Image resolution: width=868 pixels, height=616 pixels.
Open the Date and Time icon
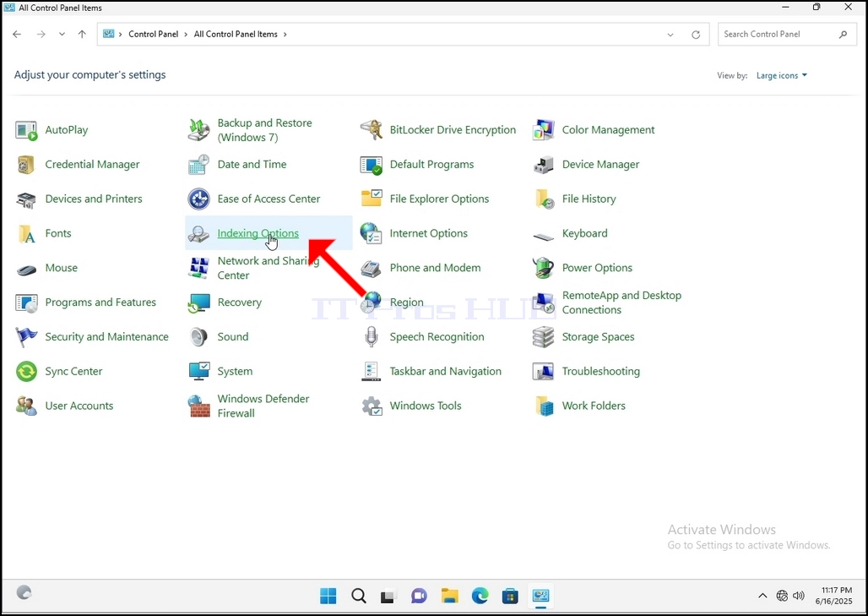pos(198,165)
